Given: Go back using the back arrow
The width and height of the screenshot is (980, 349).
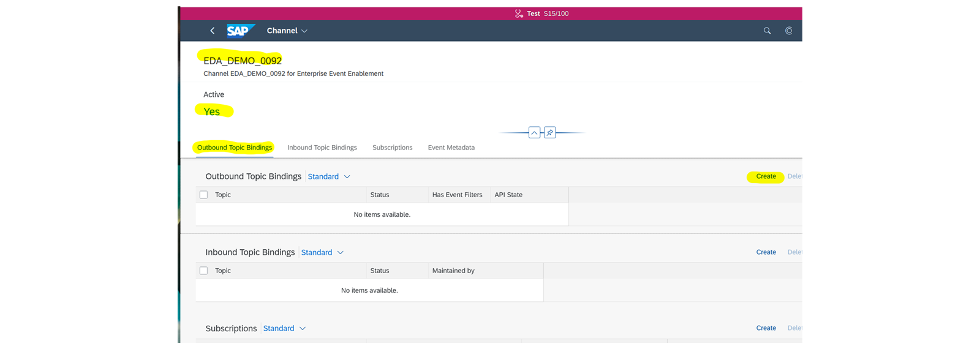Looking at the screenshot, I should (x=213, y=31).
